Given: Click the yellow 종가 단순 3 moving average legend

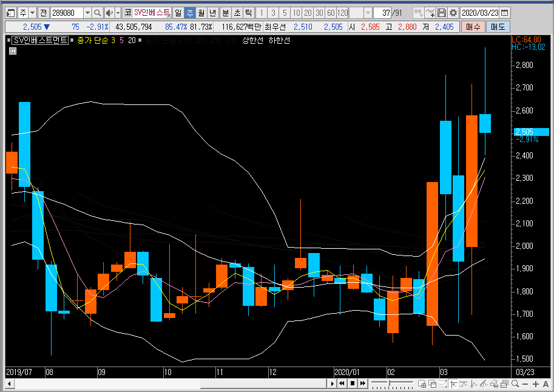Looking at the screenshot, I should click(96, 40).
